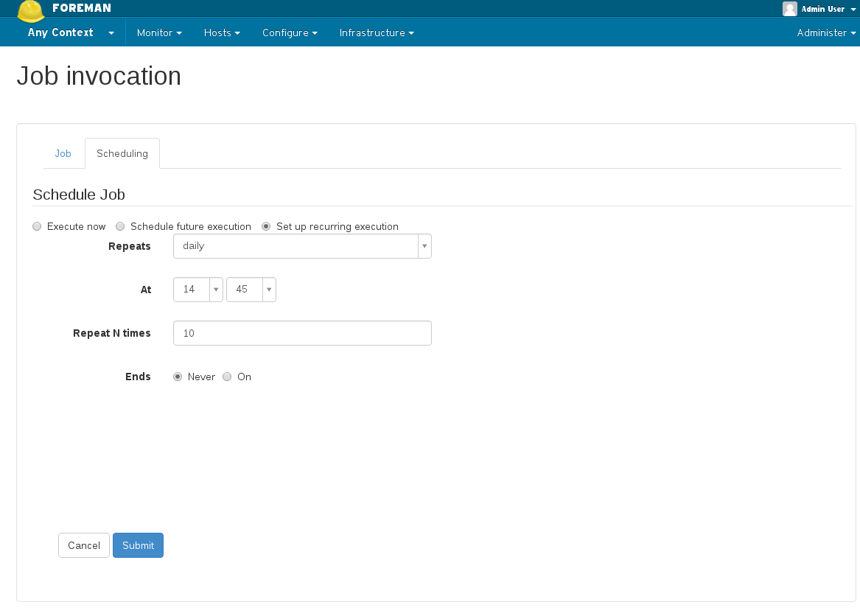This screenshot has height=616, width=860.
Task: Expand the Repeats daily dropdown
Action: click(302, 246)
